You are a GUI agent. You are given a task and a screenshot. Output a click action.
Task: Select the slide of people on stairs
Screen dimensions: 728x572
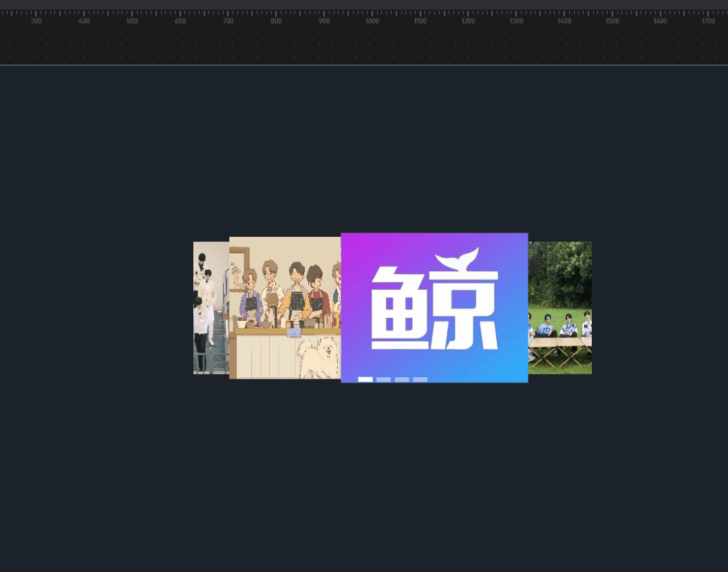click(x=211, y=308)
